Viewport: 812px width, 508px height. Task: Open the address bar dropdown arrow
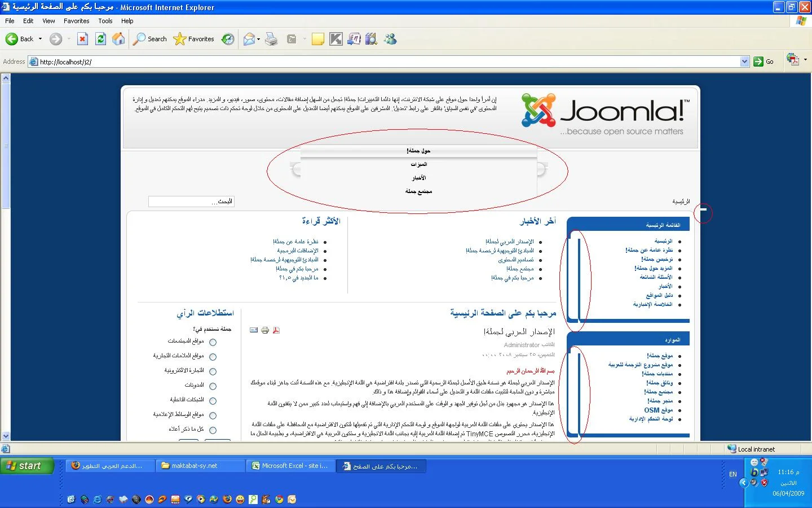point(744,62)
